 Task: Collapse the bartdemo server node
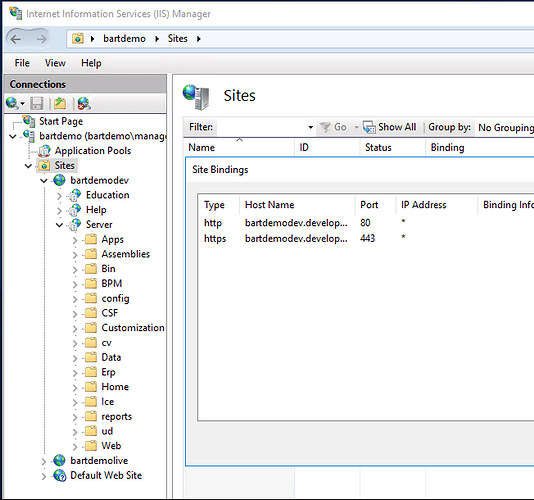13,137
